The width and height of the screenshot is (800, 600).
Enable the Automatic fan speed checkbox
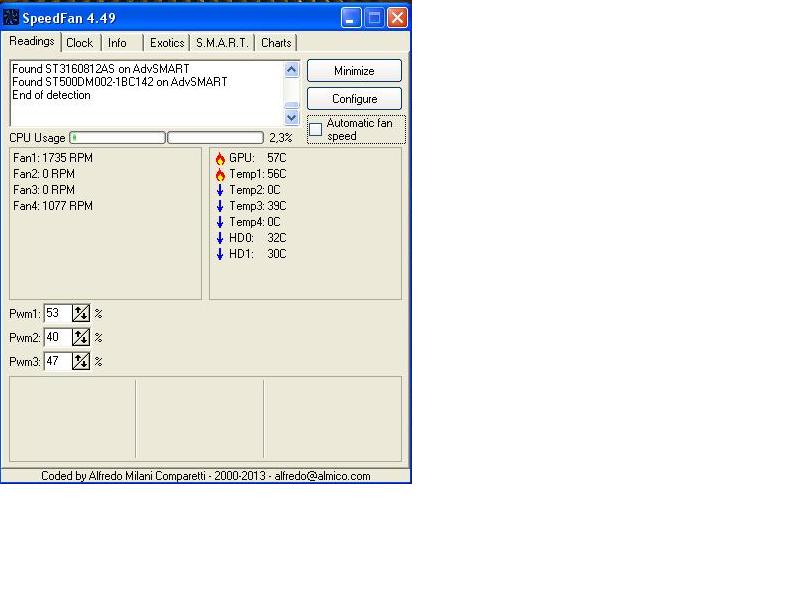pyautogui.click(x=316, y=130)
